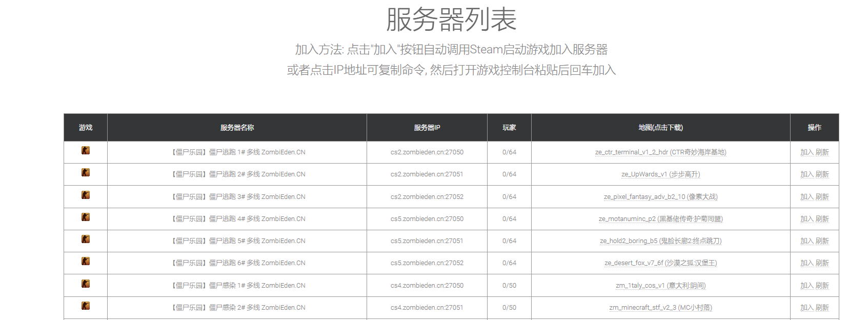The width and height of the screenshot is (868, 320).
Task: Click the 服务器IP column header
Action: 427,128
